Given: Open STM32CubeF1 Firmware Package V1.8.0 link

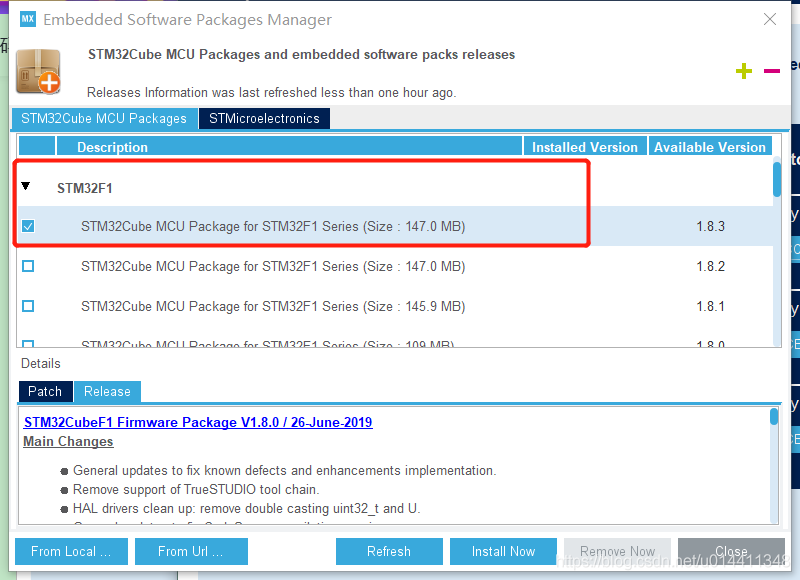Looking at the screenshot, I should [198, 422].
